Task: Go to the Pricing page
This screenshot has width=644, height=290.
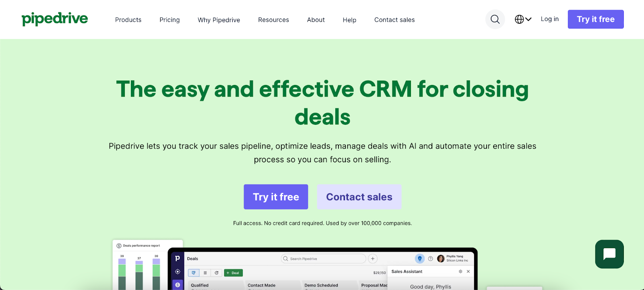Action: click(169, 20)
